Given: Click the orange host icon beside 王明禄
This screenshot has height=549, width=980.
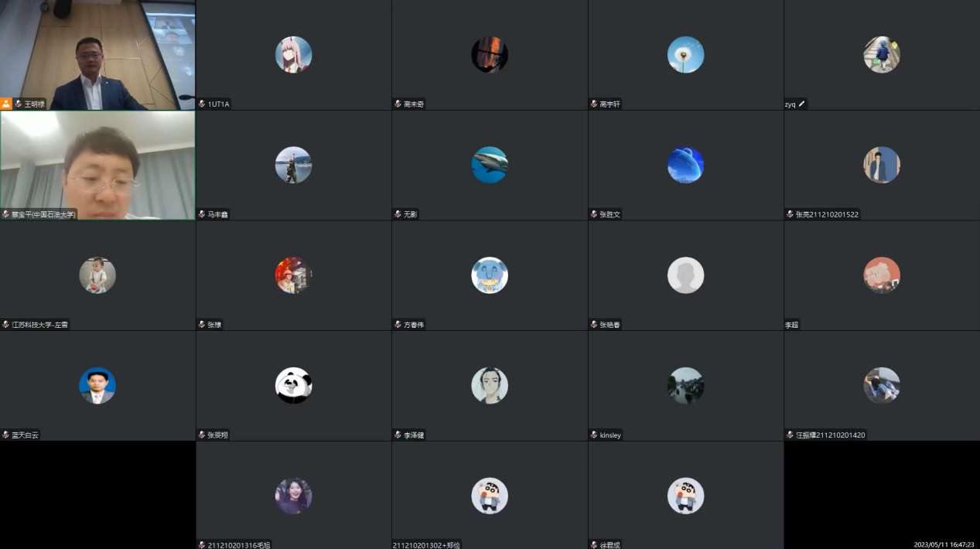Looking at the screenshot, I should coord(6,104).
